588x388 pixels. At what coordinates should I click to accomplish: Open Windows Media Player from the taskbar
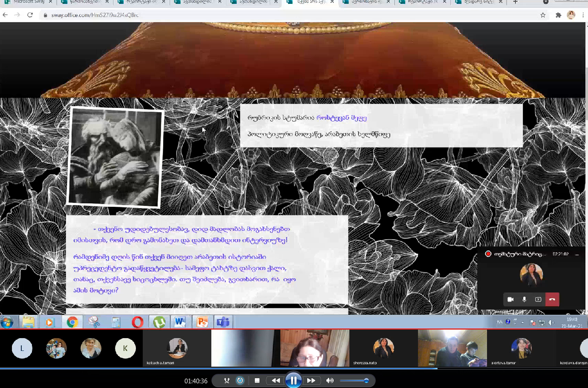[x=49, y=322]
